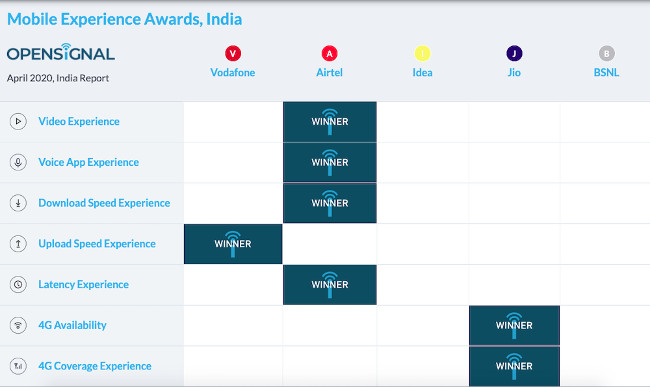Screen dimensions: 650x387
Task: Click Airtel's Video Experience WINNER badge
Action: [330, 122]
